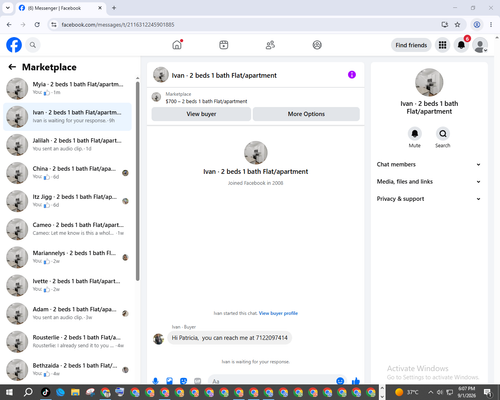Show hidden system tray icons
Viewport: 500px width, 400px height.
[430, 392]
